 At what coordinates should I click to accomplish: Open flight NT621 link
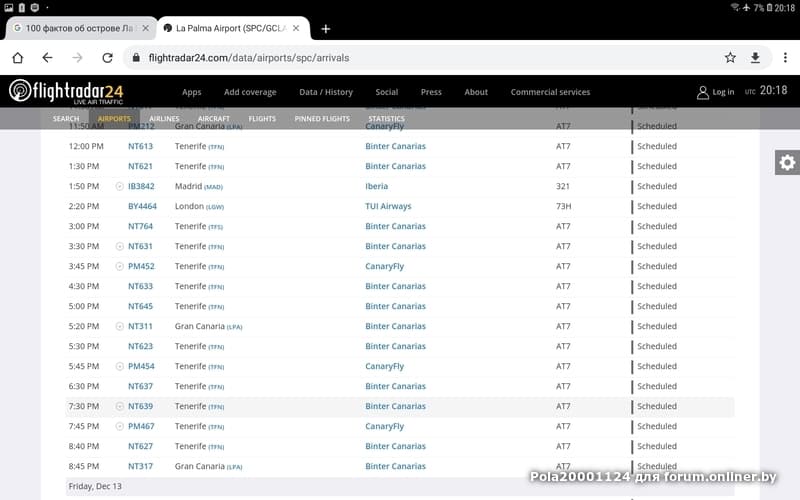140,166
